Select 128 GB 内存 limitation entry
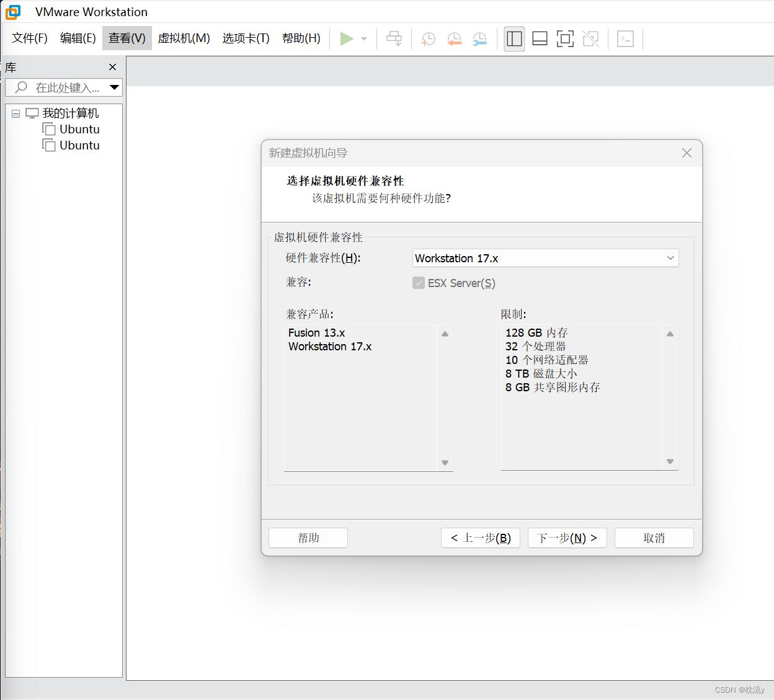The height and width of the screenshot is (700, 774). [536, 333]
